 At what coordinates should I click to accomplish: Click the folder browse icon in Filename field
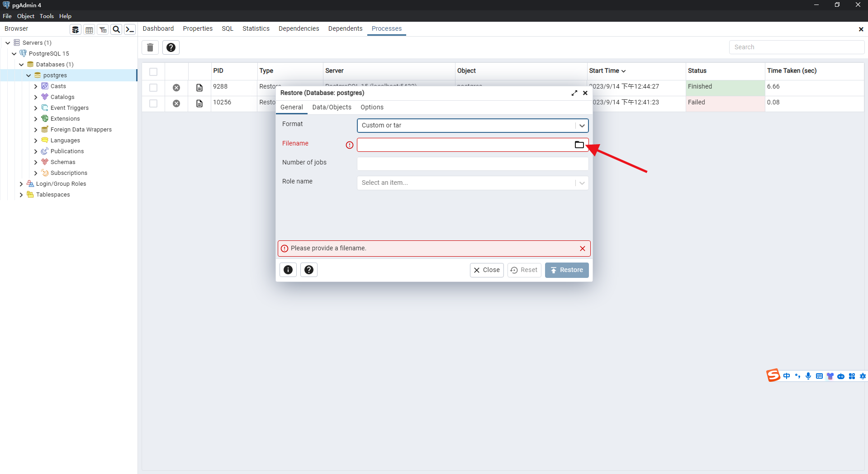pos(579,145)
